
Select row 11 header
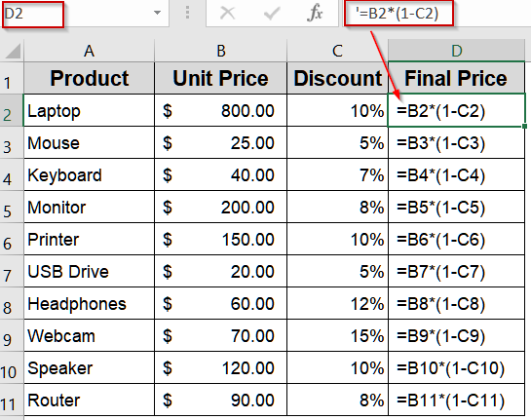tap(12, 400)
